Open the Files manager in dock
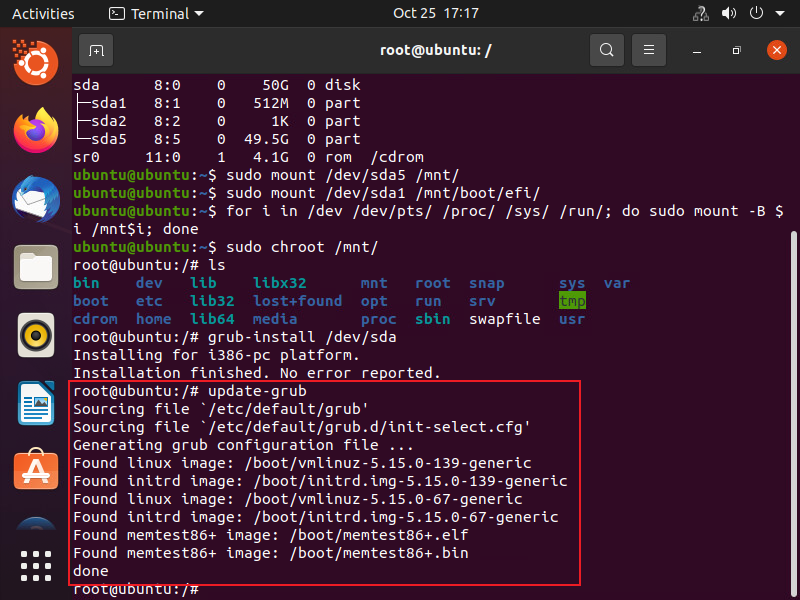Screen dimensions: 800x600 (x=36, y=267)
